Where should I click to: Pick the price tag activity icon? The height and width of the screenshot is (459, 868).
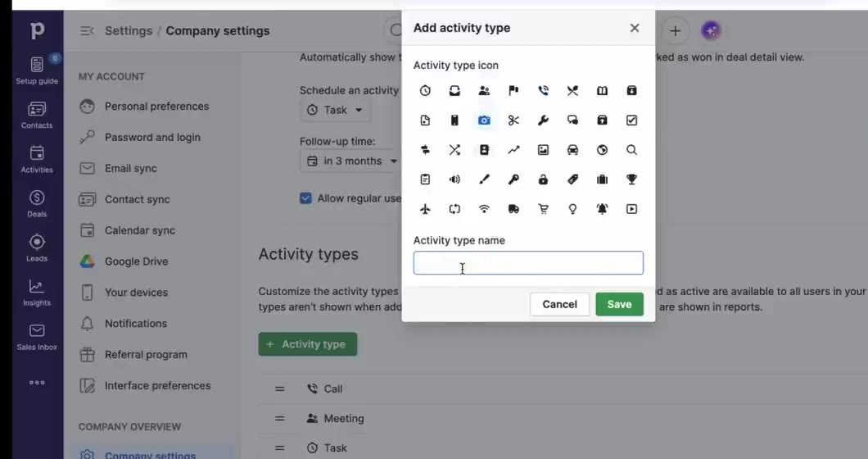pos(572,179)
